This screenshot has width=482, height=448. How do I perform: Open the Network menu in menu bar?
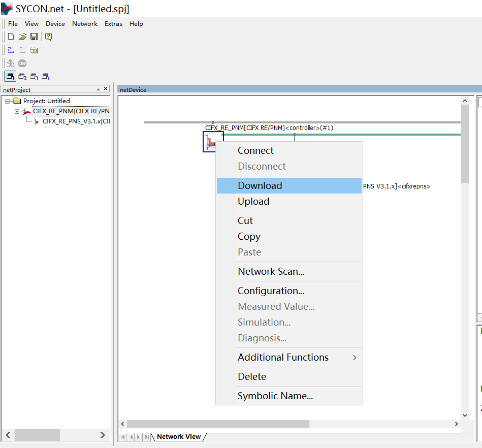pyautogui.click(x=84, y=24)
